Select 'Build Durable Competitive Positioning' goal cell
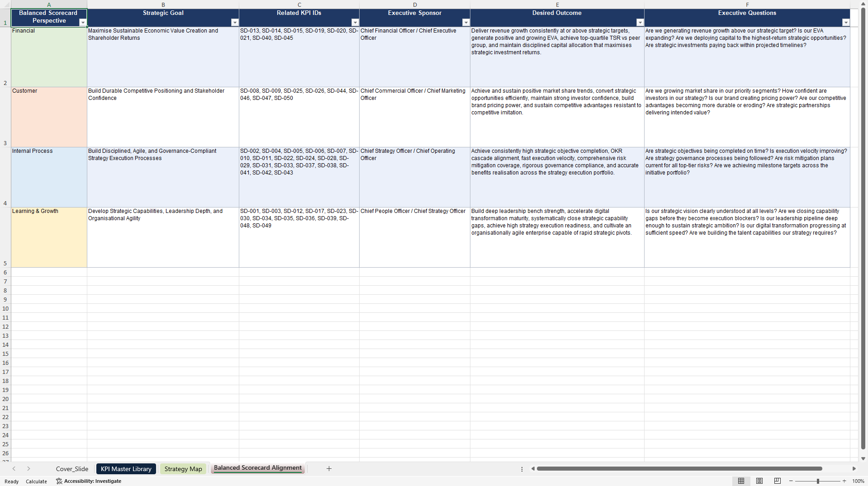This screenshot has height=486, width=868. [163, 117]
